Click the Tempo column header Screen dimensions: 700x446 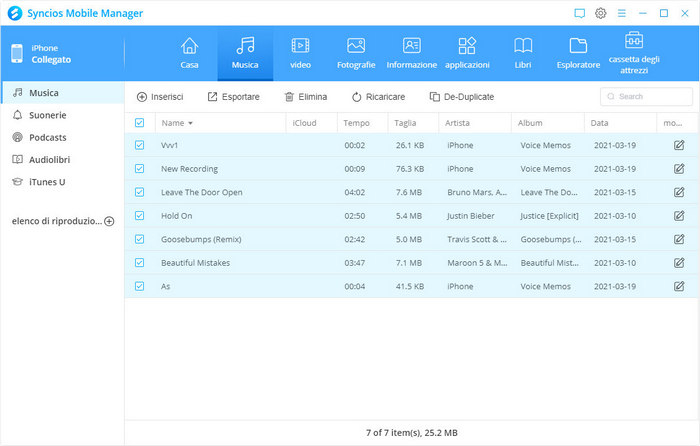coord(362,123)
